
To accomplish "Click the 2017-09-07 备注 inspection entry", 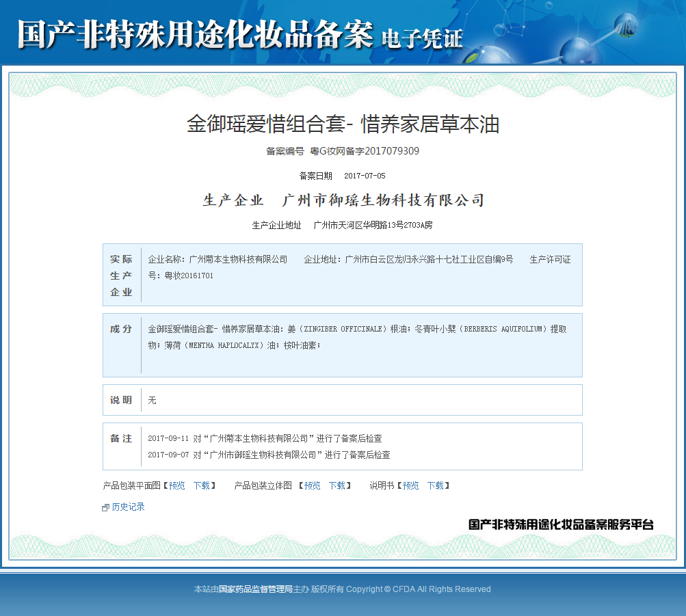I will coord(269,455).
